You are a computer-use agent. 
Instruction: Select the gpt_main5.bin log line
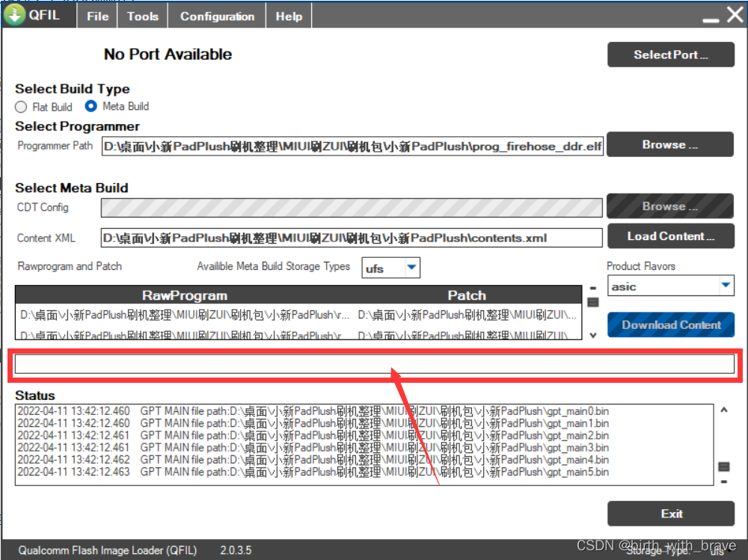pos(313,472)
